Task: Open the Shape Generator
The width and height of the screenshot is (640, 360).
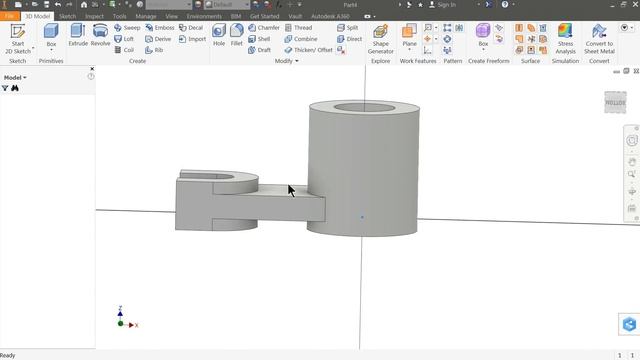Action: click(x=380, y=39)
